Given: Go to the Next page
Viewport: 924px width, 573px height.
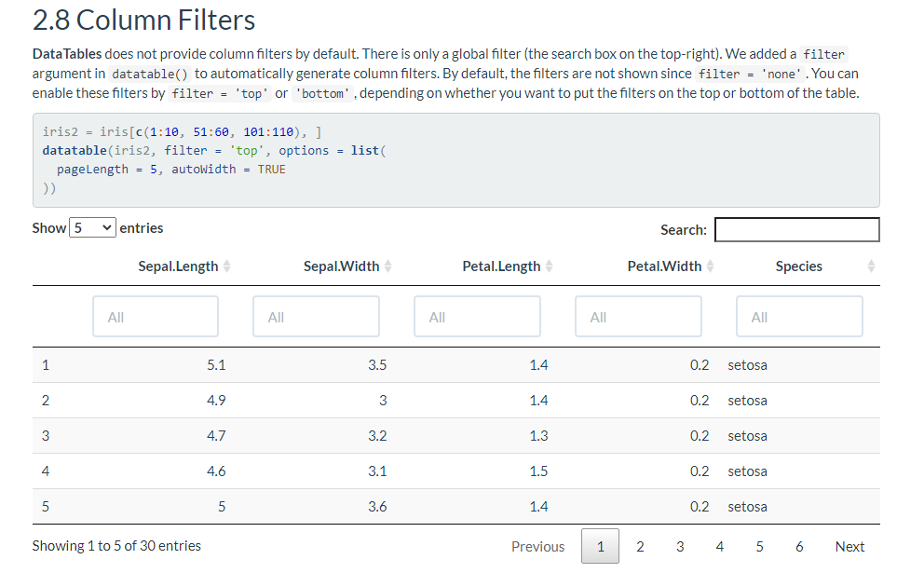Looking at the screenshot, I should 849,547.
